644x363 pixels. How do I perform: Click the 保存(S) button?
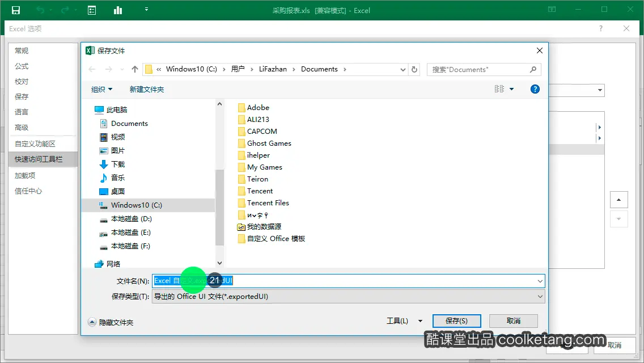pos(457,320)
